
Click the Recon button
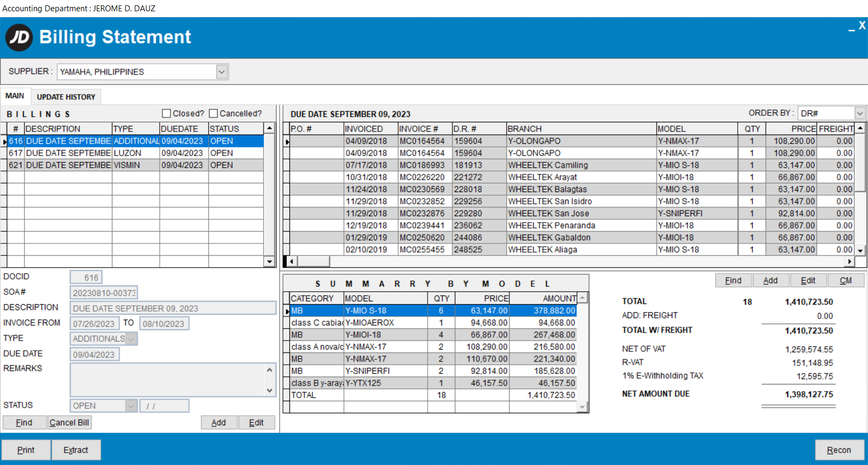click(x=839, y=450)
